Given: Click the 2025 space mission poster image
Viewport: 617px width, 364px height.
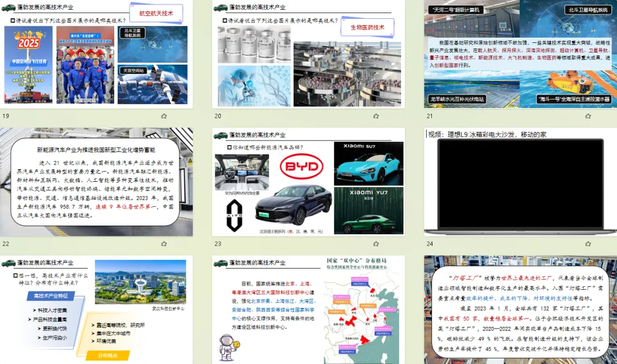Looking at the screenshot, I should [29, 65].
